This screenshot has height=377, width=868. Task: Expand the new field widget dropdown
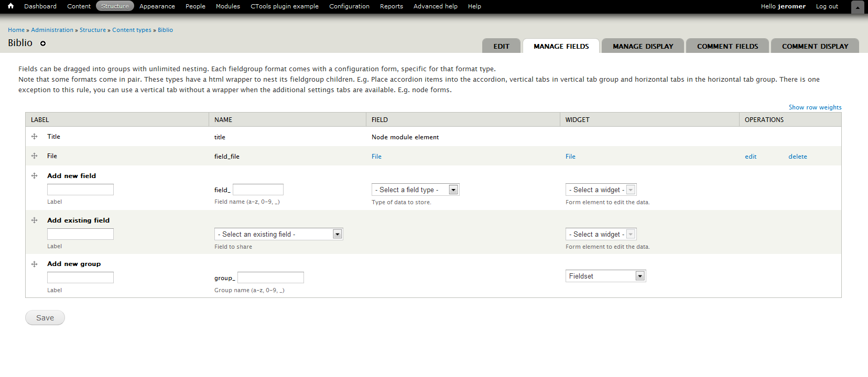601,190
